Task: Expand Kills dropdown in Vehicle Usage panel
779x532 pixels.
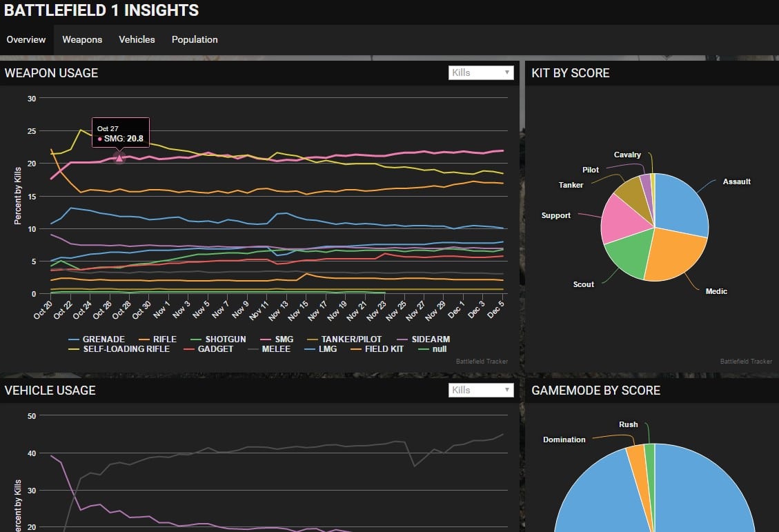Action: [480, 390]
